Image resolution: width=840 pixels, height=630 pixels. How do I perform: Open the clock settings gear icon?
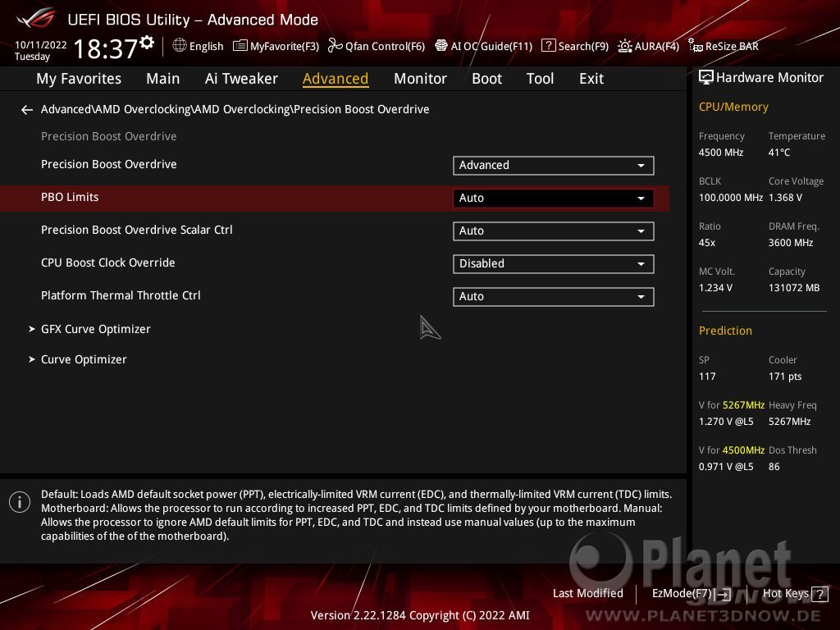pyautogui.click(x=147, y=43)
